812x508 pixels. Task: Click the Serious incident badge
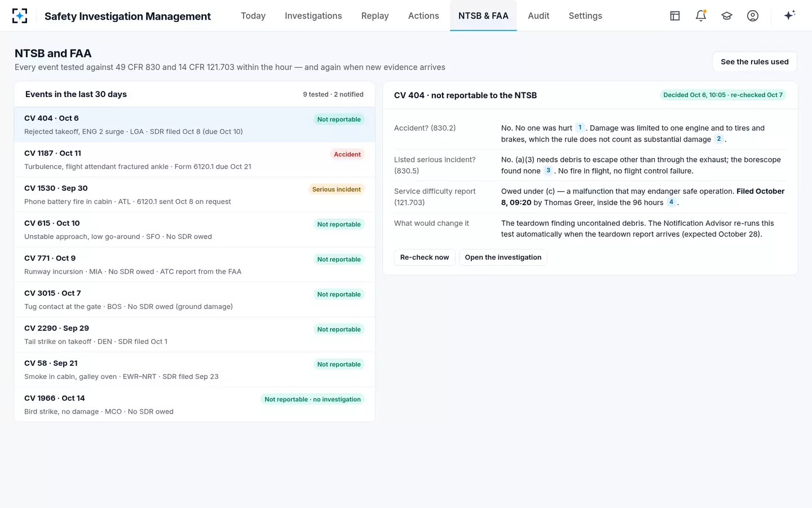[x=337, y=189]
